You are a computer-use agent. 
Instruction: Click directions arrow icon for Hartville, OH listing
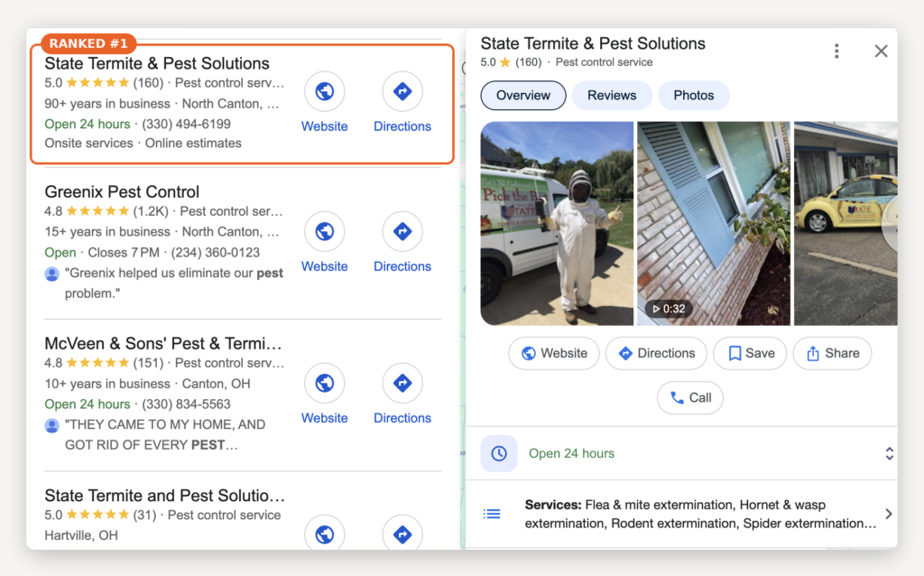point(402,534)
